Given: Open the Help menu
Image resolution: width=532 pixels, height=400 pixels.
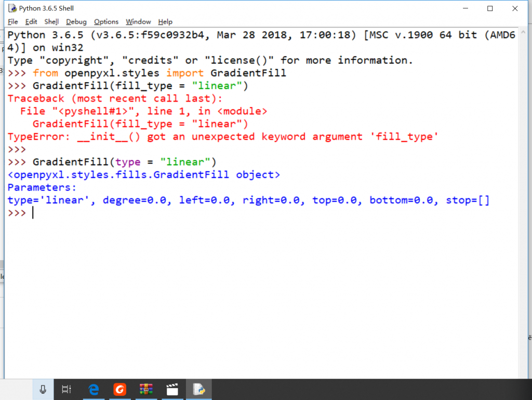Looking at the screenshot, I should (x=165, y=22).
